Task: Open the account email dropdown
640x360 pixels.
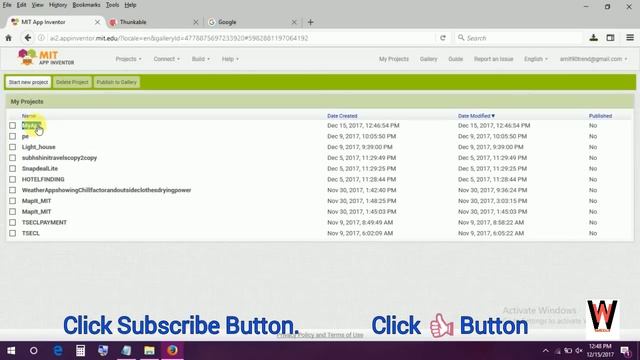Action: coord(593,59)
